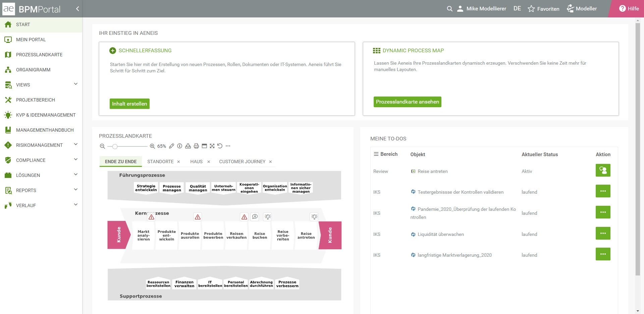Click the review action button for Reise antreten
The height and width of the screenshot is (314, 644).
(603, 170)
